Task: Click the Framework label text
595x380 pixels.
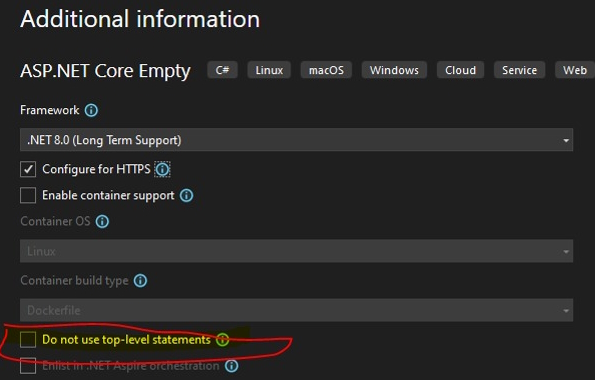Action: tap(50, 110)
